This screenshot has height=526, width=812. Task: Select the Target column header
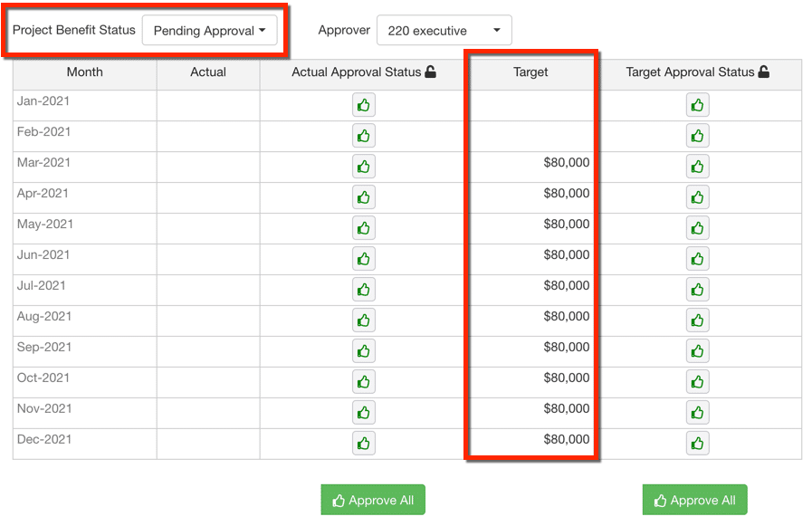[x=530, y=72]
